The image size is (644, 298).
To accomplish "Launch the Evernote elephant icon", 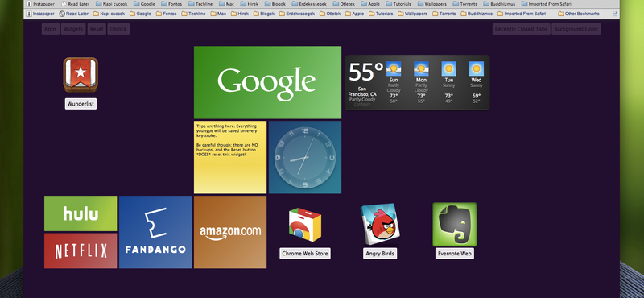I will [455, 225].
